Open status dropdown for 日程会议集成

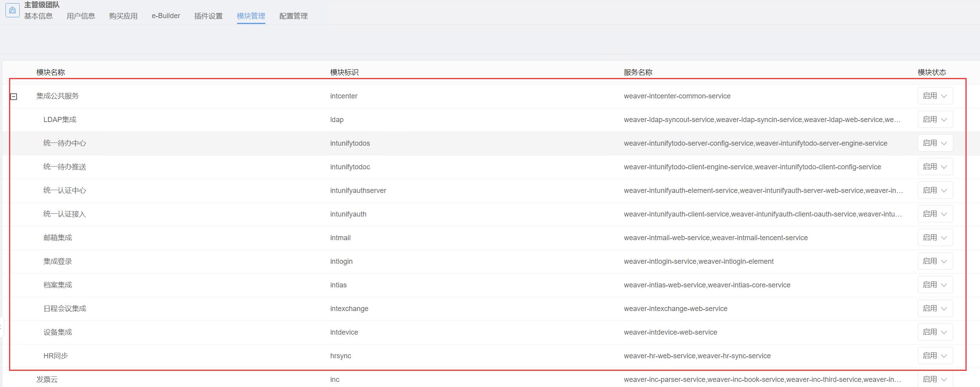coord(935,309)
